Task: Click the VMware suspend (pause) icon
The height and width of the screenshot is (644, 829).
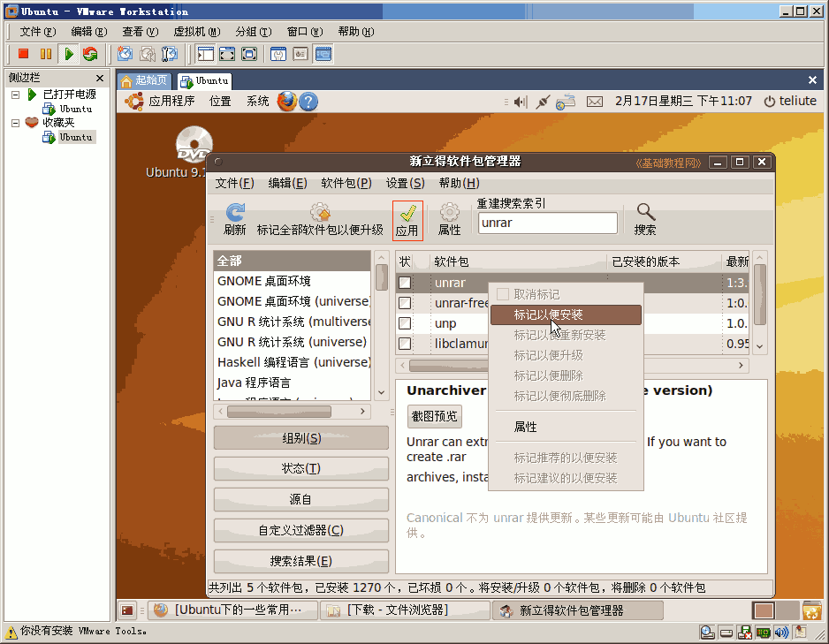Action: pyautogui.click(x=46, y=54)
